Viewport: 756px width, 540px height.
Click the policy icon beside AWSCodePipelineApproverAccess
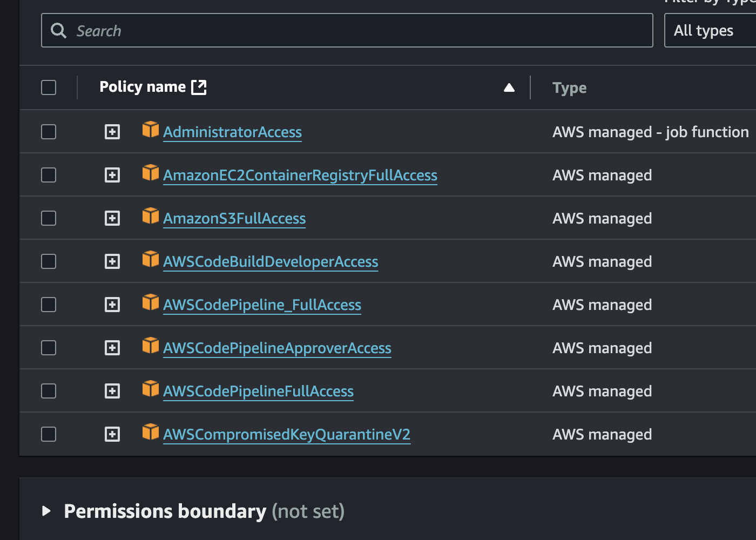(151, 346)
